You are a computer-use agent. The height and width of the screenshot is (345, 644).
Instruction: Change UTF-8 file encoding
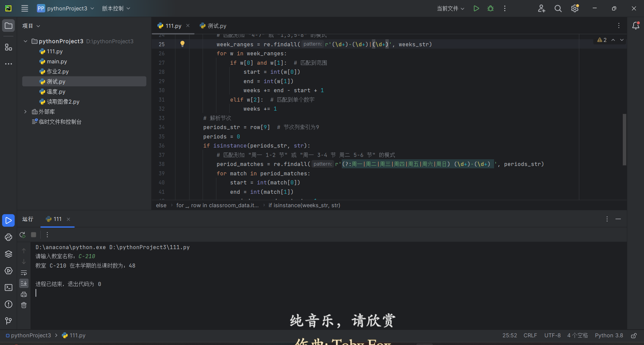[x=552, y=336]
